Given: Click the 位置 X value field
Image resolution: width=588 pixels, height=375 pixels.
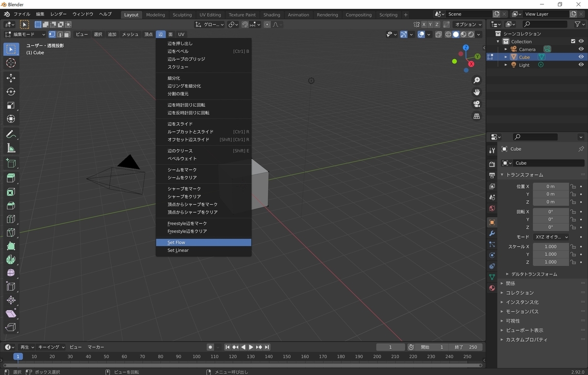Looking at the screenshot, I should click(551, 186).
